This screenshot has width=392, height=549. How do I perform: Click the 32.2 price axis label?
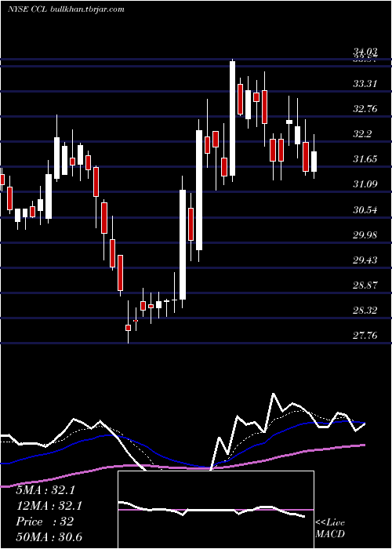tap(362, 134)
